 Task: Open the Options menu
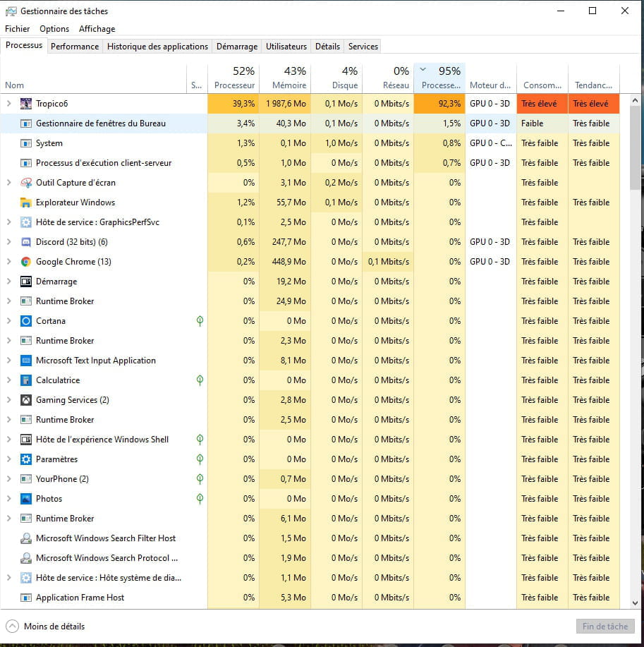coord(54,29)
